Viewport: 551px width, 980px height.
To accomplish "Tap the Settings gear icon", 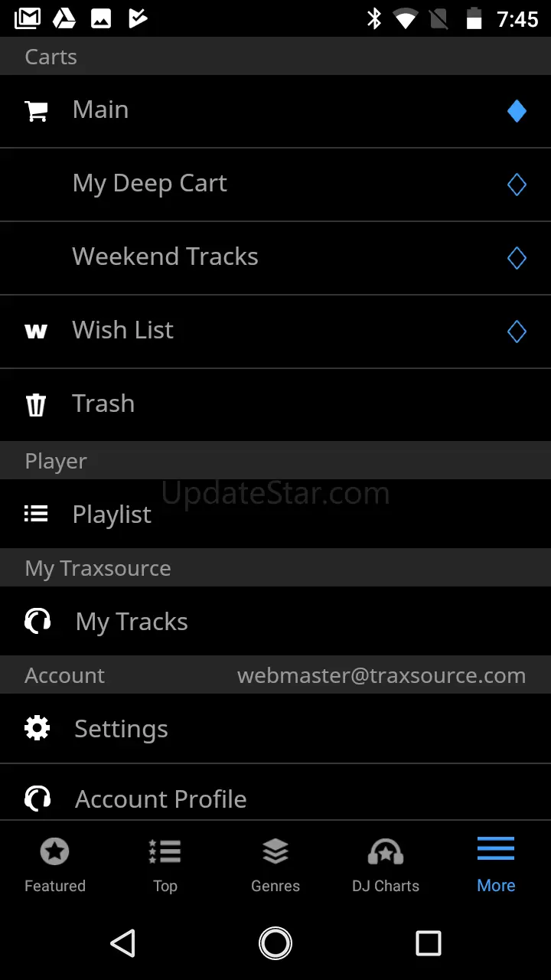I will [x=37, y=728].
